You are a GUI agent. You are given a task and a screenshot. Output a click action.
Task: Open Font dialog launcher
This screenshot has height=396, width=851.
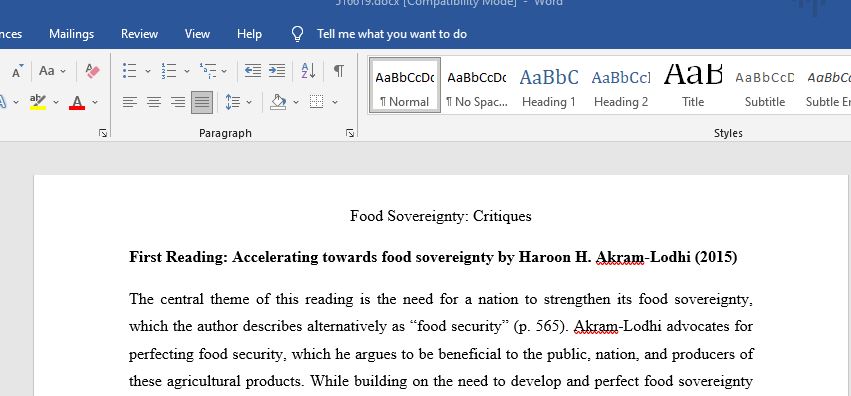[103, 133]
